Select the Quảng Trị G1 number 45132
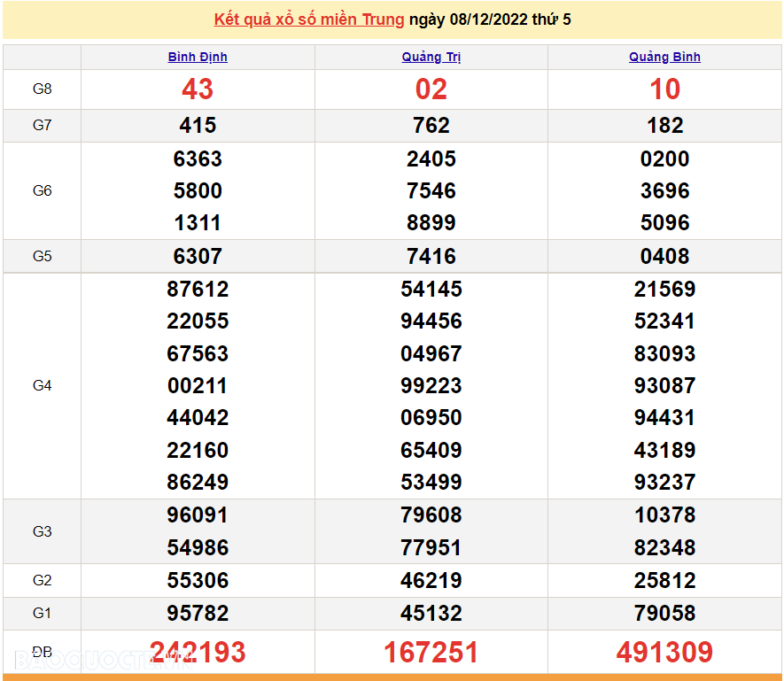 pos(431,613)
